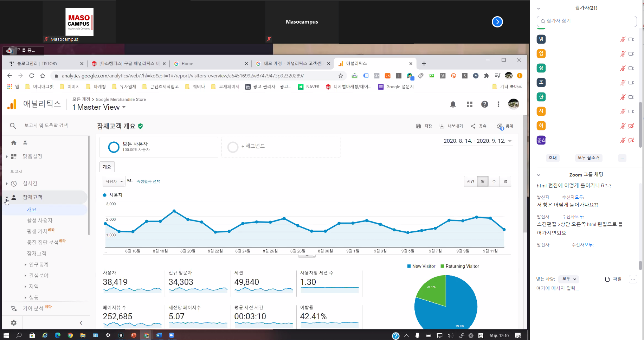Screen dimensions: 644x340
Task: Open the 사용자 metric dropdown
Action: (x=114, y=181)
